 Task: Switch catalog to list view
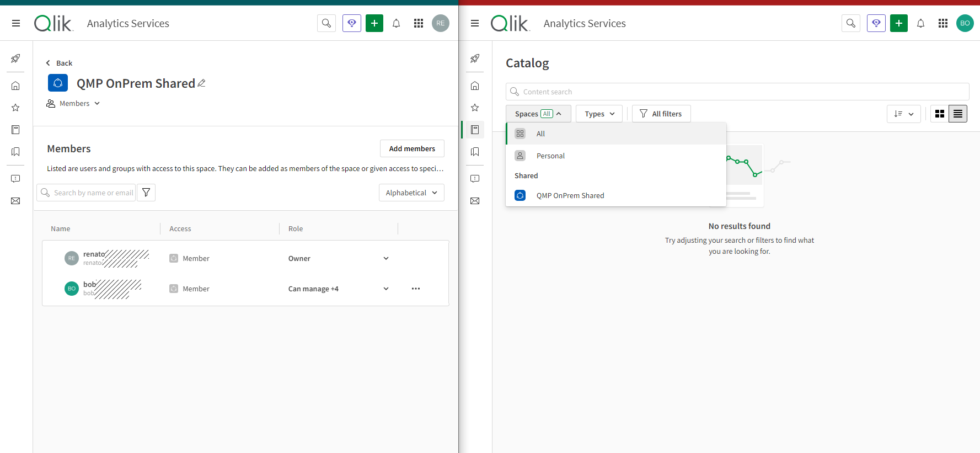[958, 114]
